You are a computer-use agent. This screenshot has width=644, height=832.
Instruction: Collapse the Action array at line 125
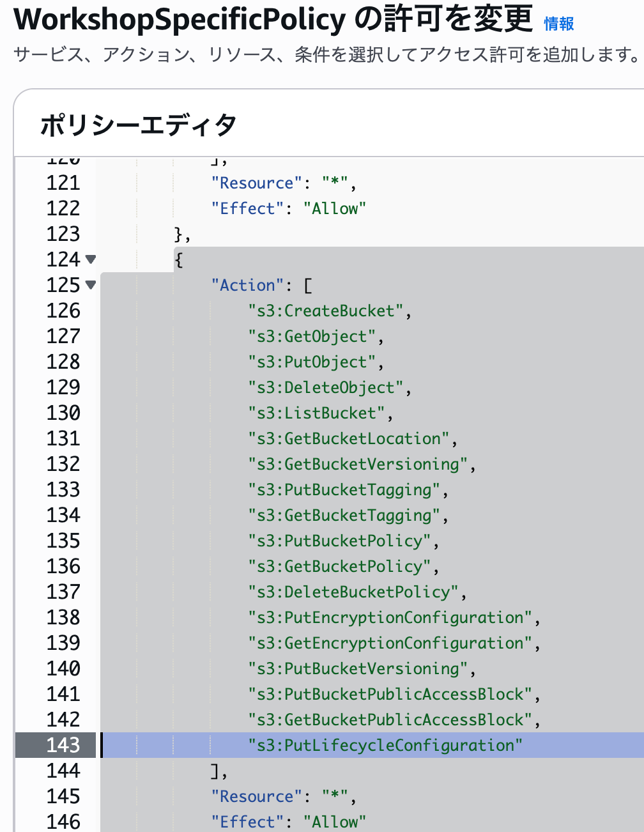(x=91, y=285)
